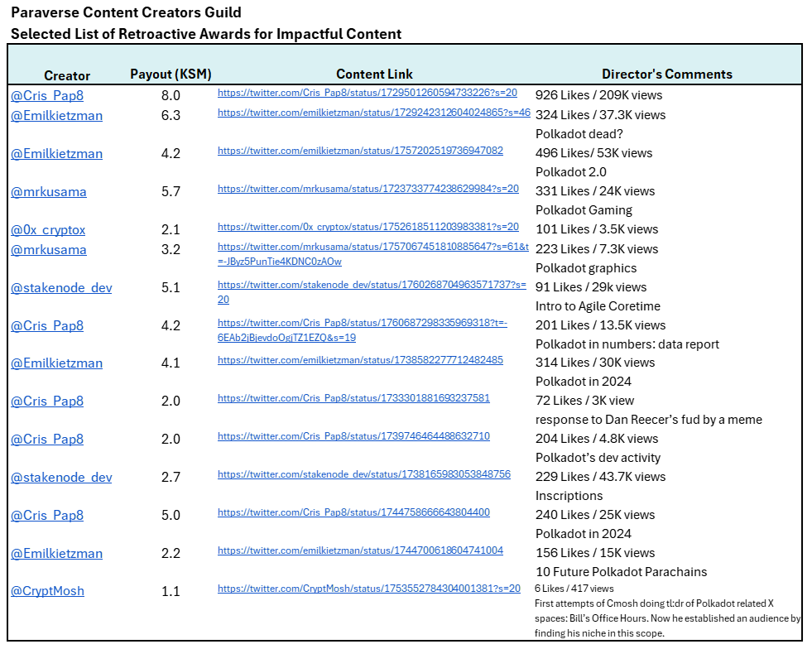Click the '926 Likes / 209K views' comment
The width and height of the screenshot is (812, 649).
click(598, 95)
